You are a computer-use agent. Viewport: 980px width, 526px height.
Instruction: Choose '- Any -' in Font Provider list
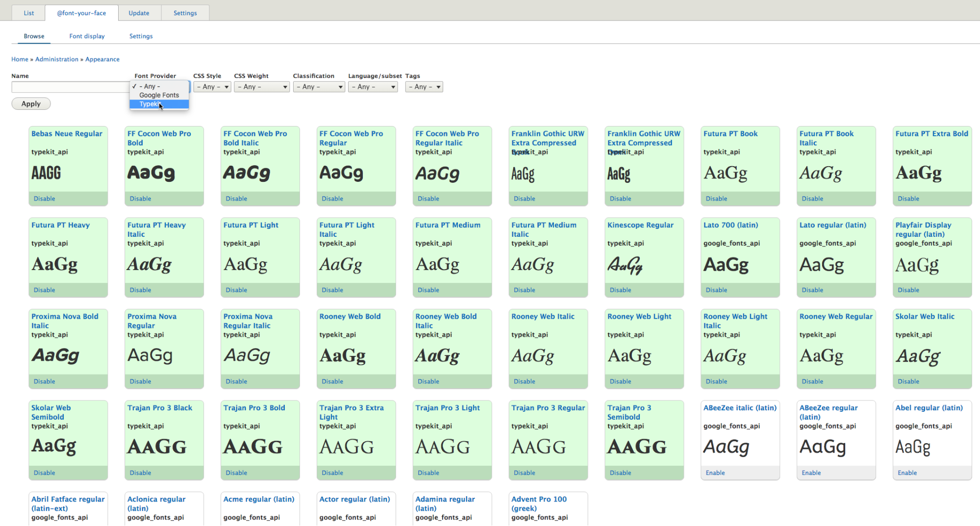click(159, 86)
